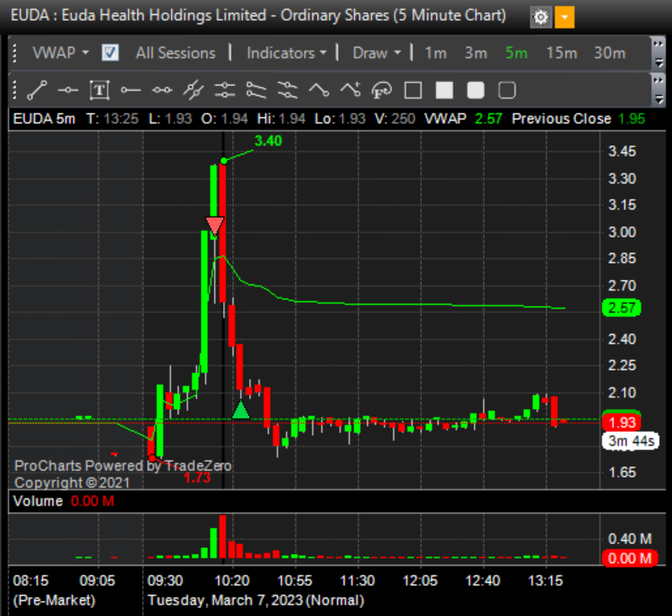Select the two-point horizontal segment tool

tap(162, 90)
